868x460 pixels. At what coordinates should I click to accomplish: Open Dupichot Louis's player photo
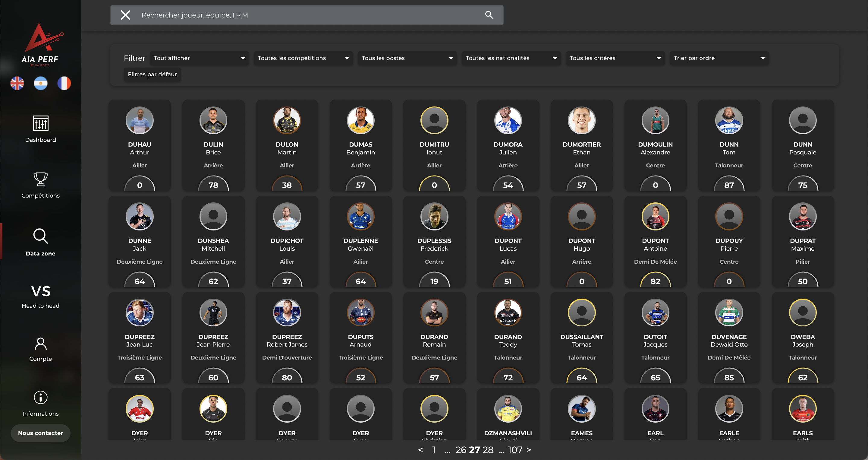point(287,216)
